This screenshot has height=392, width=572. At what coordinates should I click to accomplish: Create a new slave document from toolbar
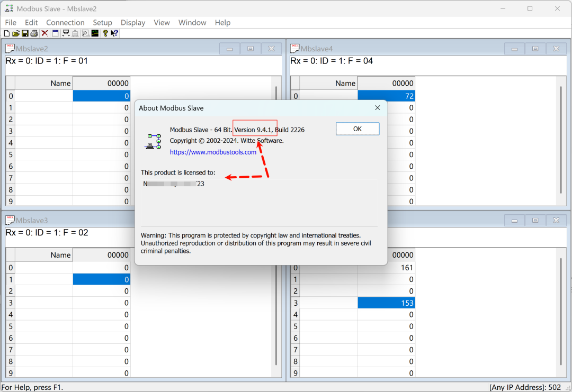click(x=6, y=33)
